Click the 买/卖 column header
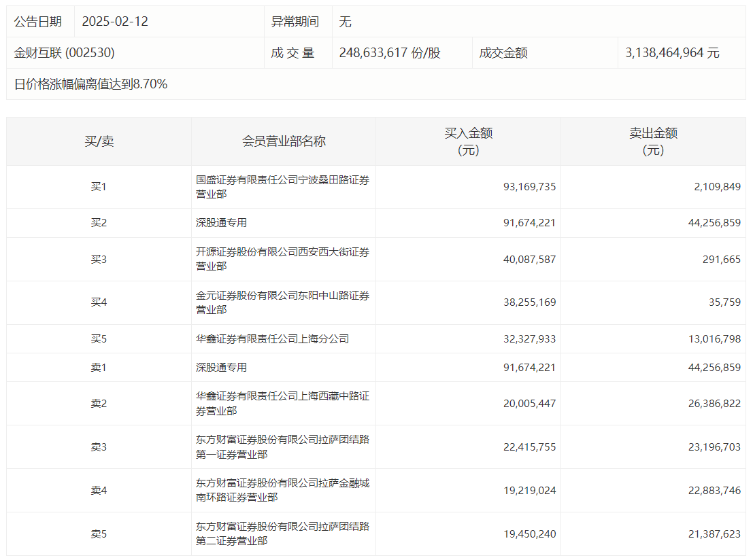 pos(99,141)
